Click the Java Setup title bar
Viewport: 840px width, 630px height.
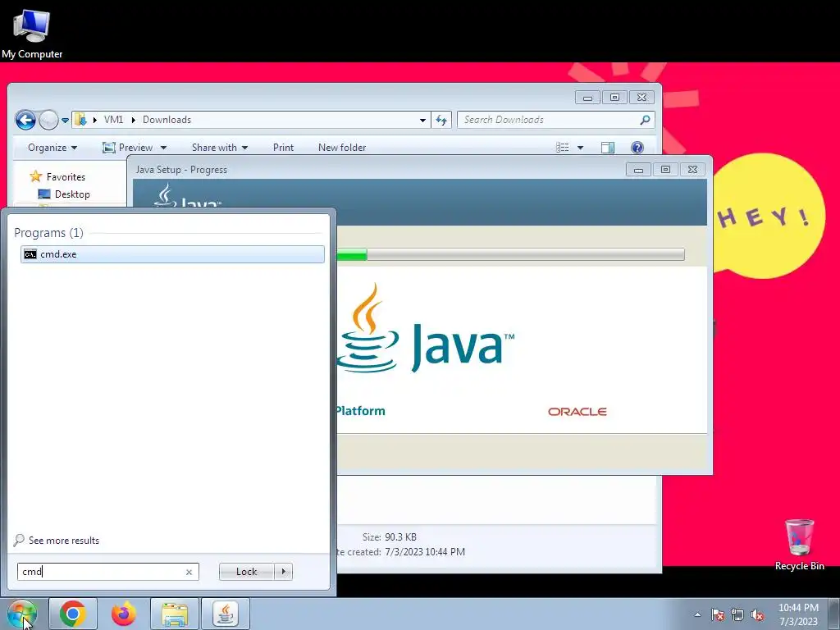375,169
